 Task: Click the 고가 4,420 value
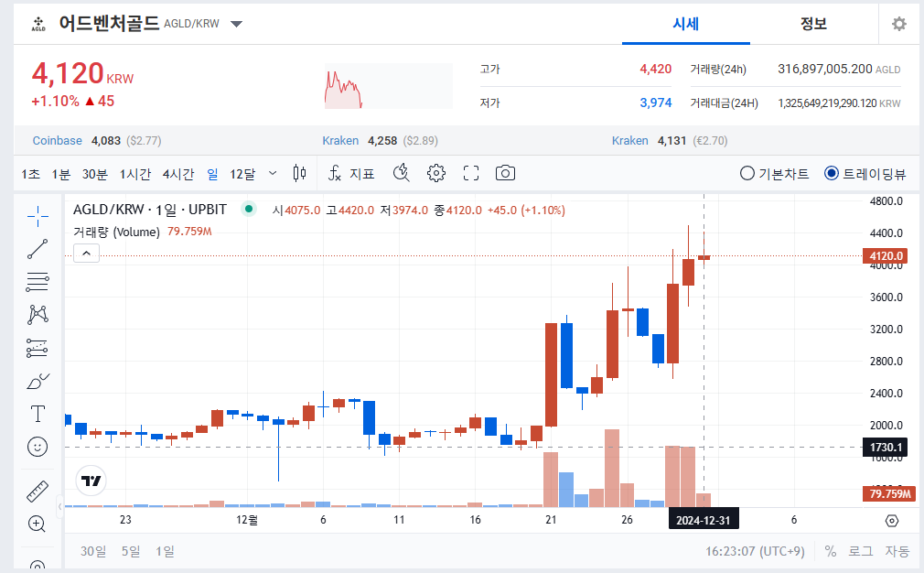pos(655,69)
